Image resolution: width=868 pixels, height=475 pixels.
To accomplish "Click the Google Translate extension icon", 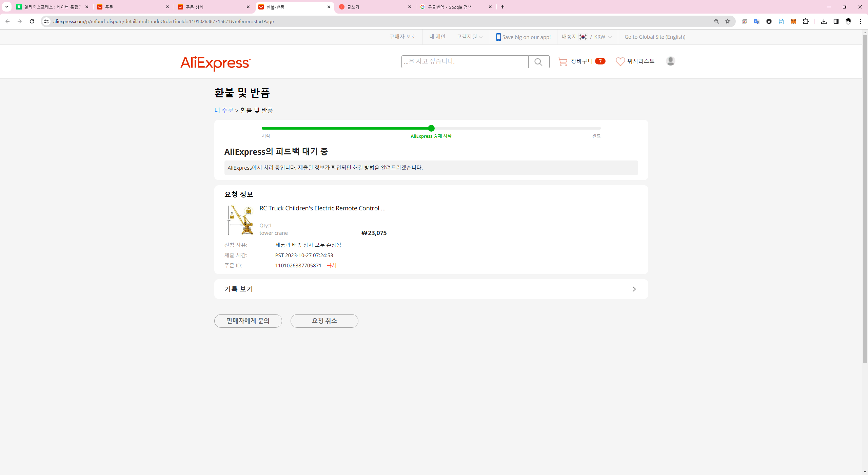I will [756, 21].
